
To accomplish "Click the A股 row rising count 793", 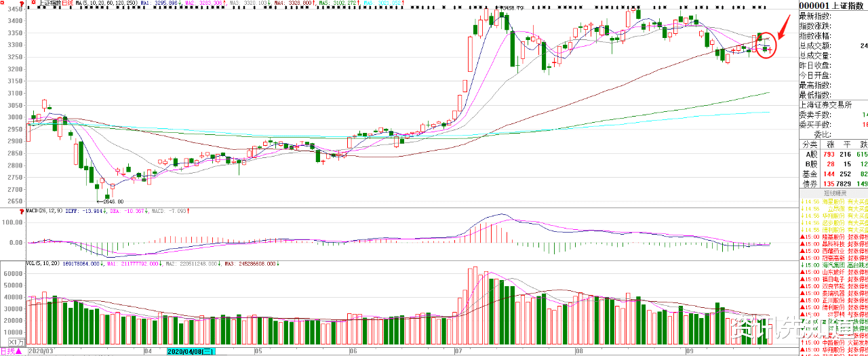I will (829, 155).
